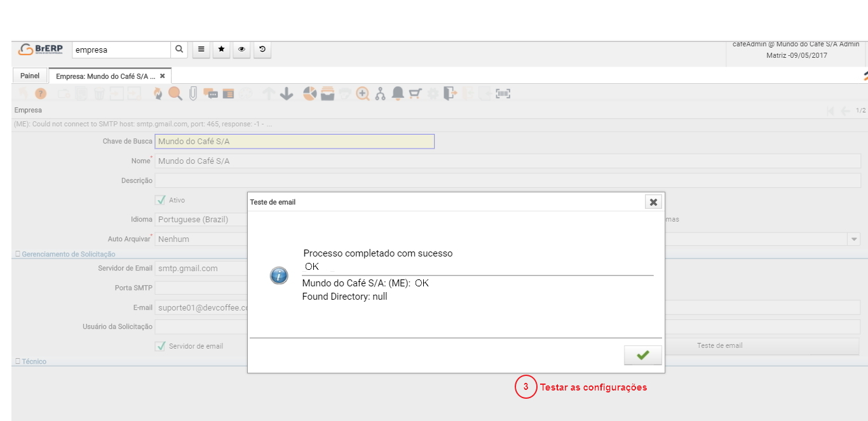Expand the Auto Arquivar dropdown arrow
Screen dimensions: 868x421
(855, 239)
